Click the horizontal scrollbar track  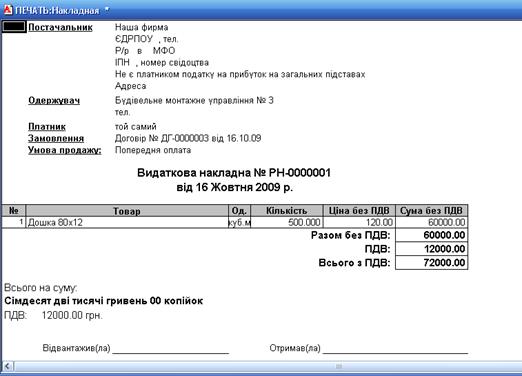point(267,366)
